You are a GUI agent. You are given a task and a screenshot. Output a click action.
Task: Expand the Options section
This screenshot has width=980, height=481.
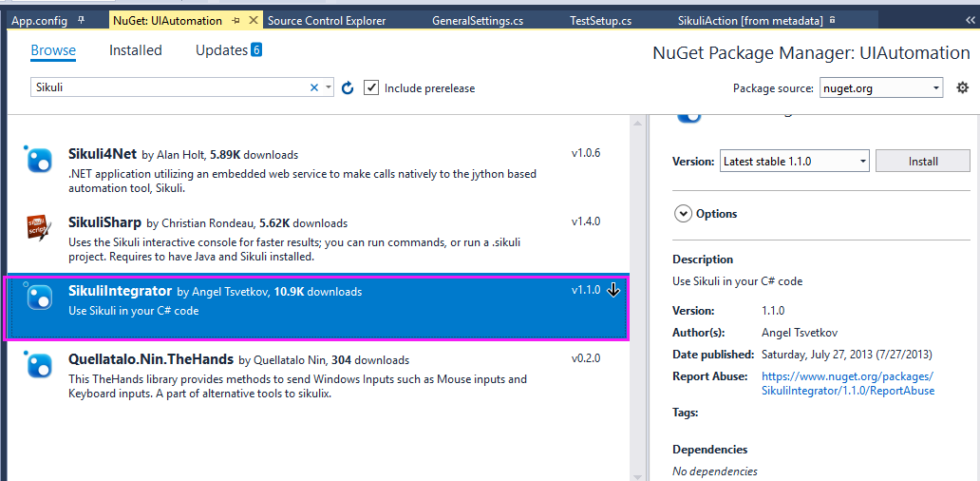tap(682, 214)
